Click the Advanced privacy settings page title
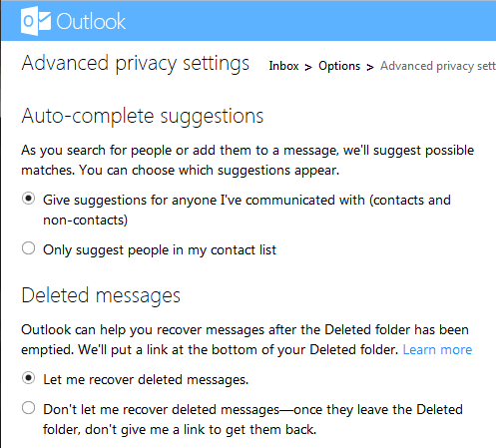496x448 pixels. point(136,63)
